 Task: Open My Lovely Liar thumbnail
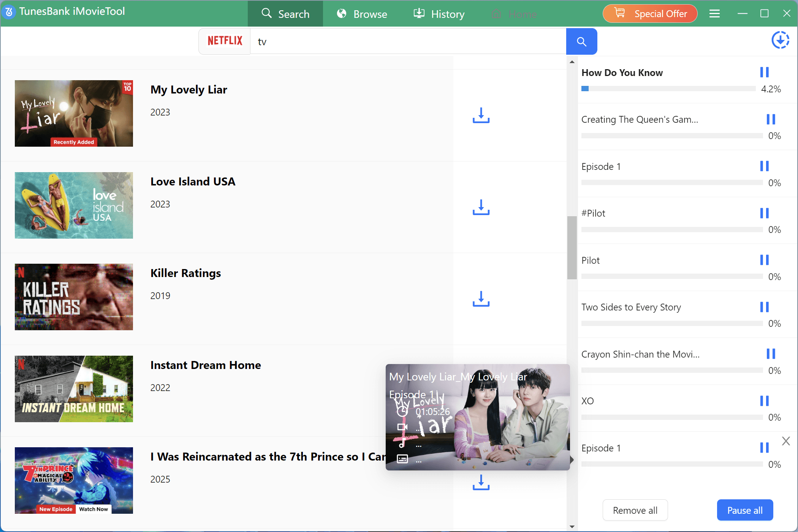coord(74,113)
